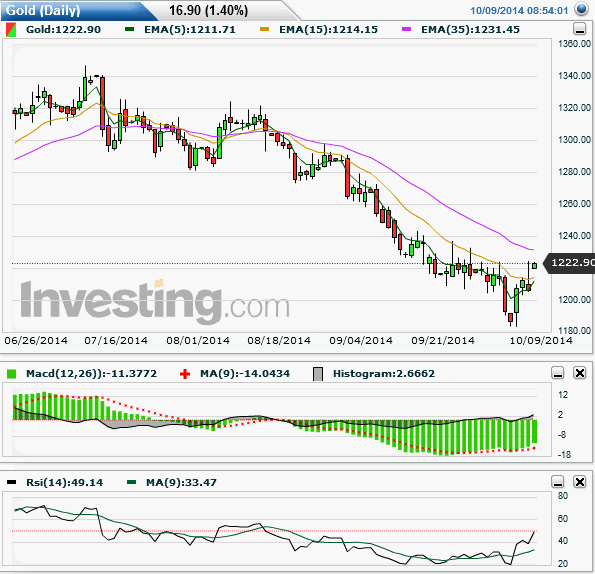Close the MACD indicator panel
The image size is (595, 574).
pyautogui.click(x=580, y=373)
